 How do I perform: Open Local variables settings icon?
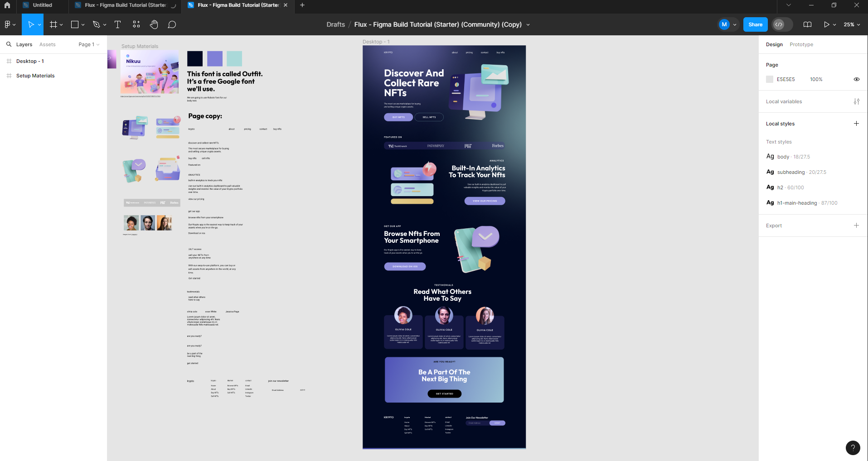coord(856,101)
